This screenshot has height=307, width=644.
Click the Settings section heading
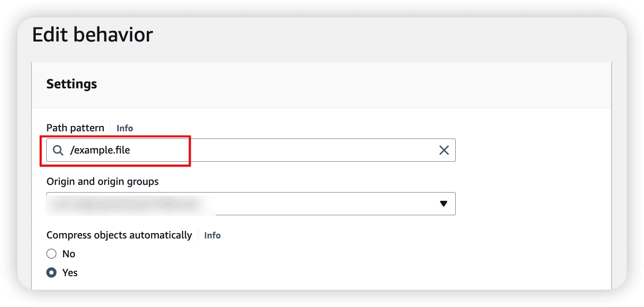71,84
